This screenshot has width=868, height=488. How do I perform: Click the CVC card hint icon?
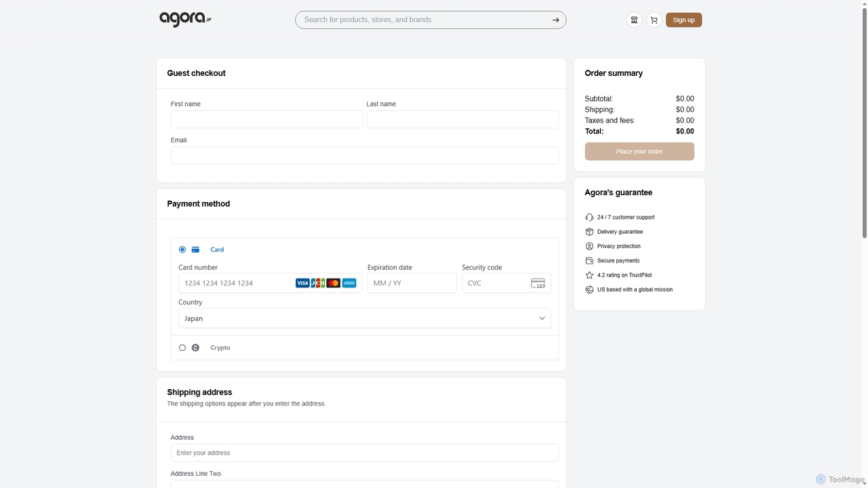click(538, 283)
